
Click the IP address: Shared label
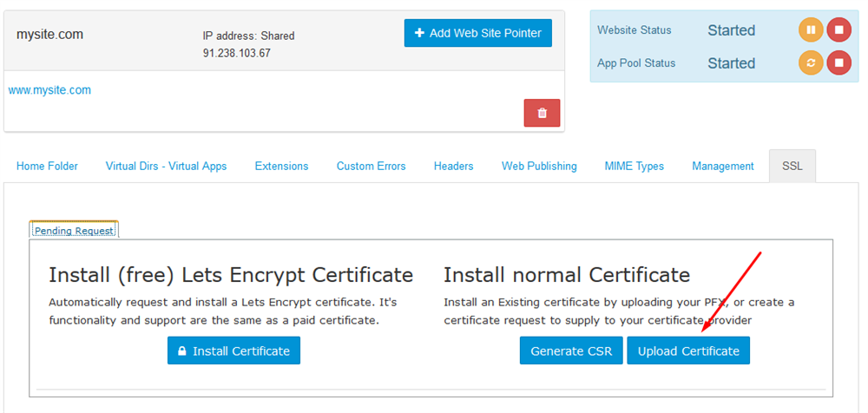[x=248, y=36]
